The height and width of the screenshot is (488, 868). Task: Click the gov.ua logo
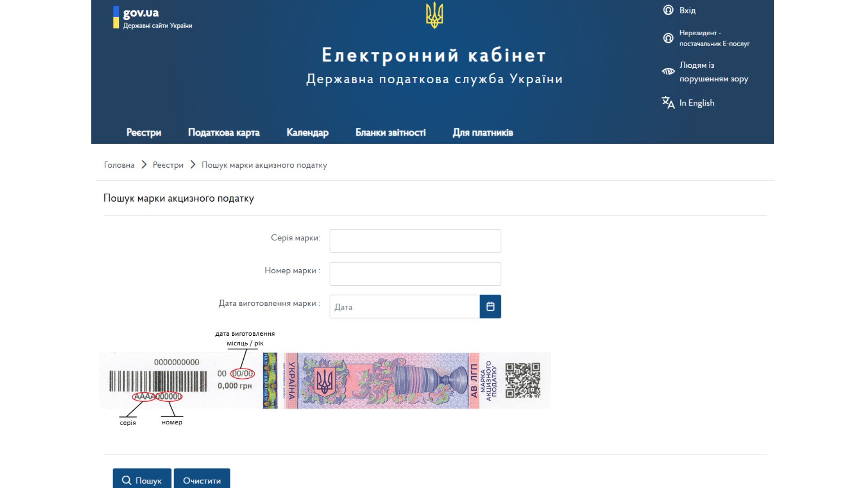coord(153,18)
